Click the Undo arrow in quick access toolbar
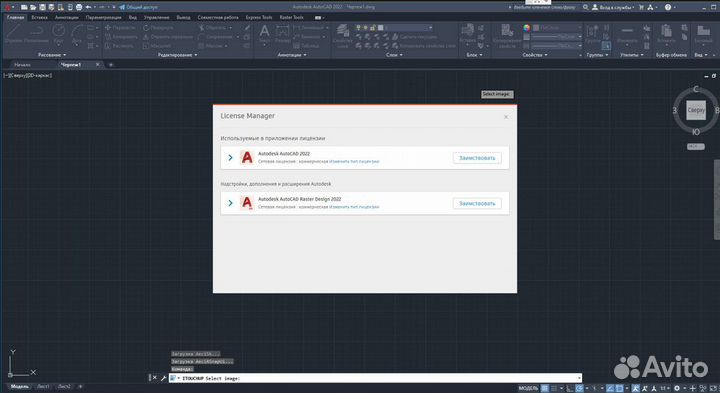Viewport: 720px width, 393px height. coord(88,7)
